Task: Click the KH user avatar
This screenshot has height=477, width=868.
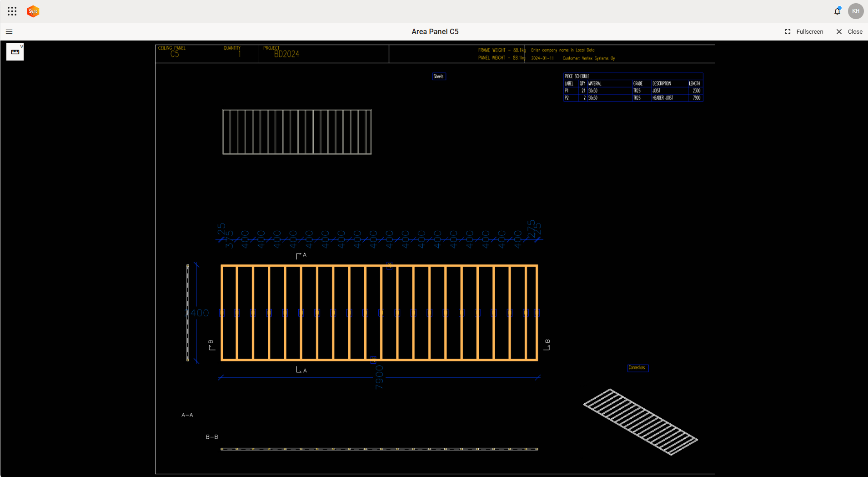Action: tap(855, 11)
